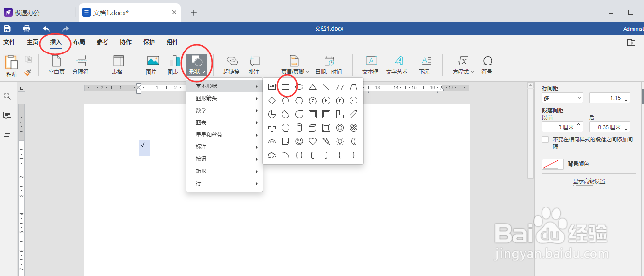The width and height of the screenshot is (644, 276).
Task: Toggle no spacing between same-style paragraphs checkbox
Action: pyautogui.click(x=545, y=139)
